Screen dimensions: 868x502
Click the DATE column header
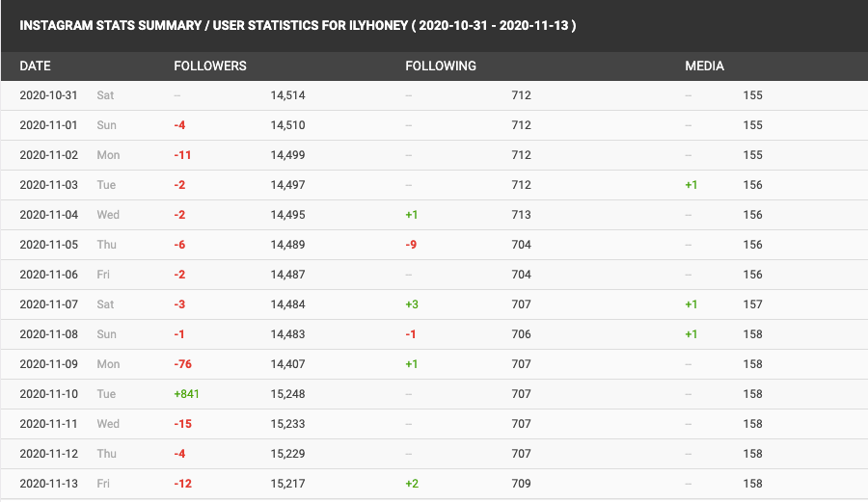(x=35, y=66)
